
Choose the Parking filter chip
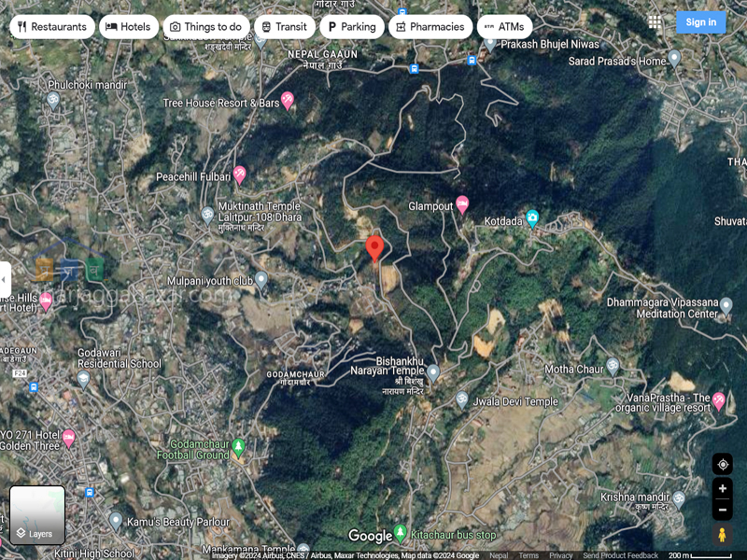[351, 27]
